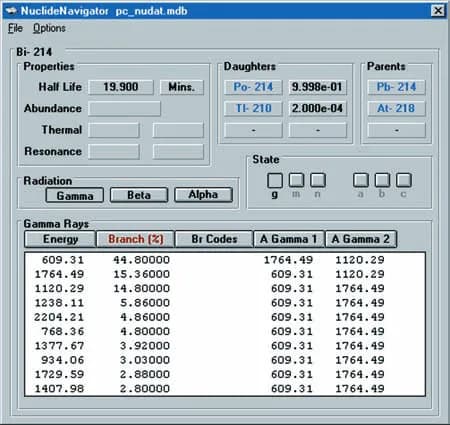Click the empty third daughter branching slot
This screenshot has width=450, height=425.
317,130
